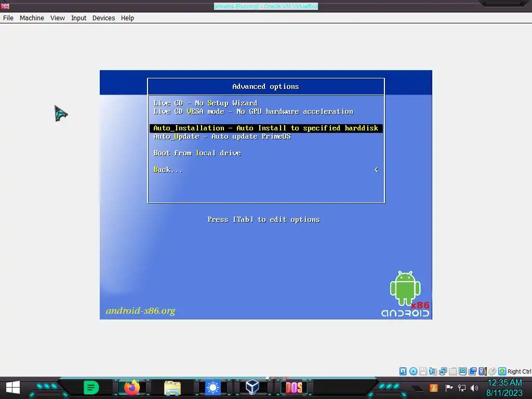Screen dimensions: 532x399
Task: Open Firefox from the taskbar
Action: click(x=131, y=388)
